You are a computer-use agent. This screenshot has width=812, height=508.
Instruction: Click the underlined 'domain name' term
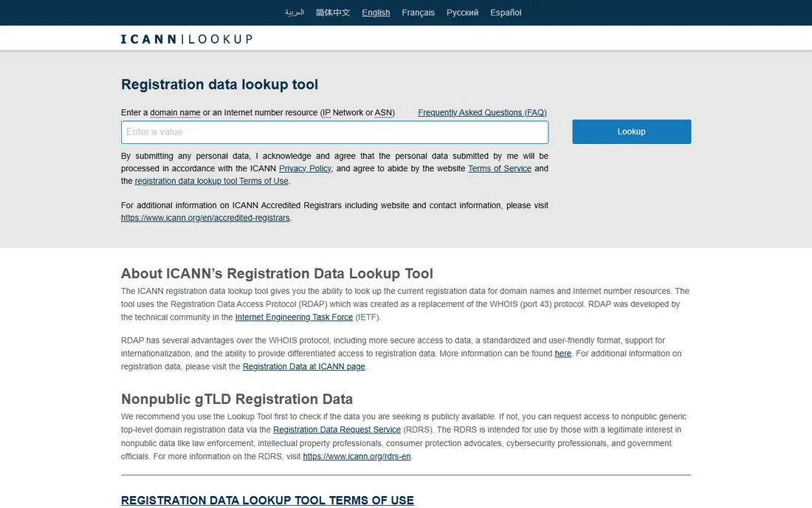point(175,112)
